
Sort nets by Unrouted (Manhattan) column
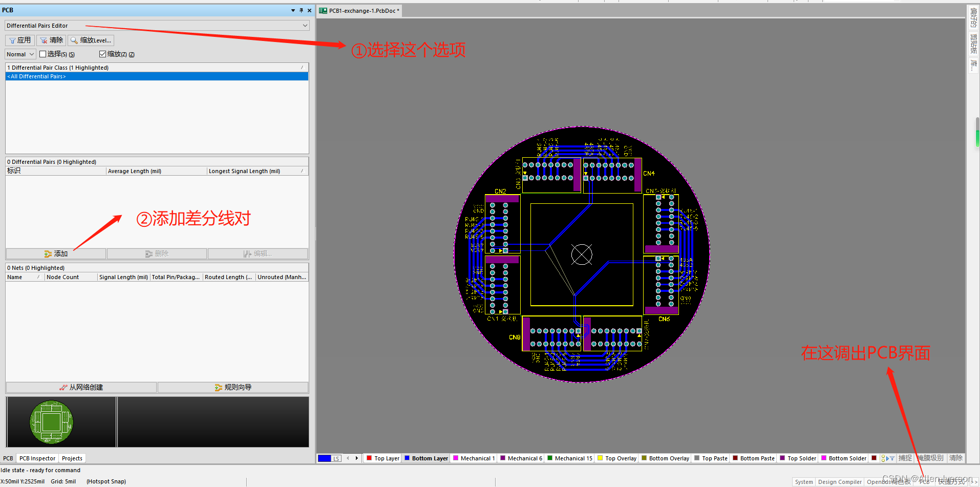click(282, 277)
